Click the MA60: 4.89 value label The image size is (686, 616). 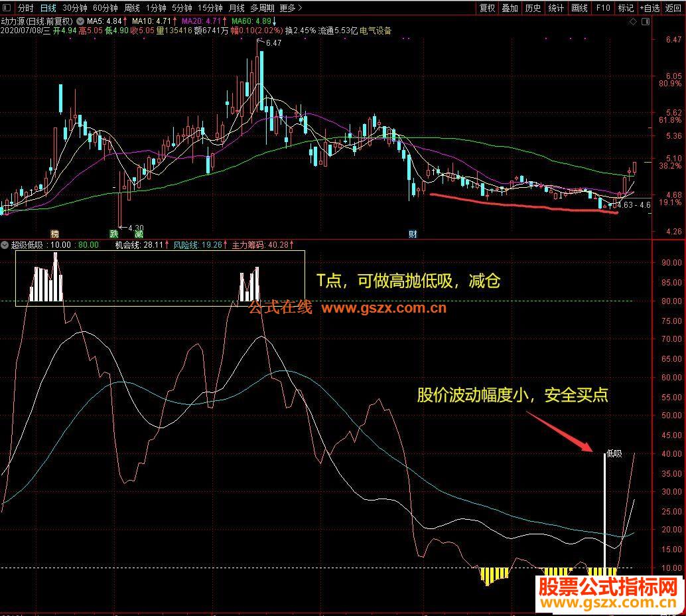click(253, 21)
